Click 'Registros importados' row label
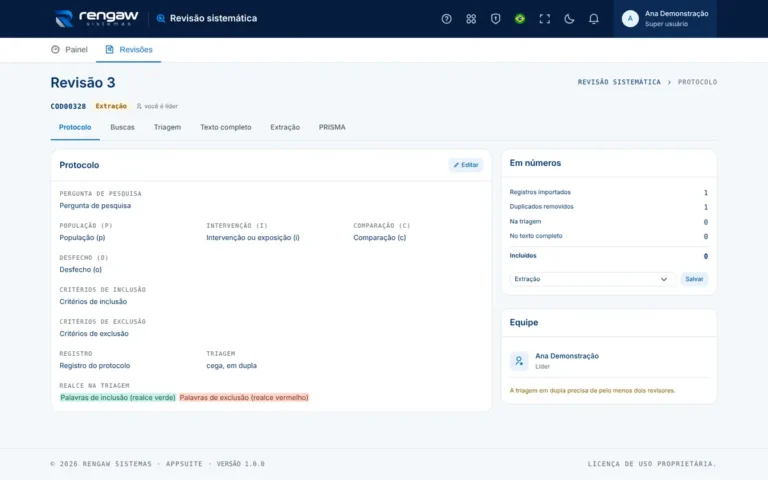This screenshot has width=768, height=480. tap(540, 192)
